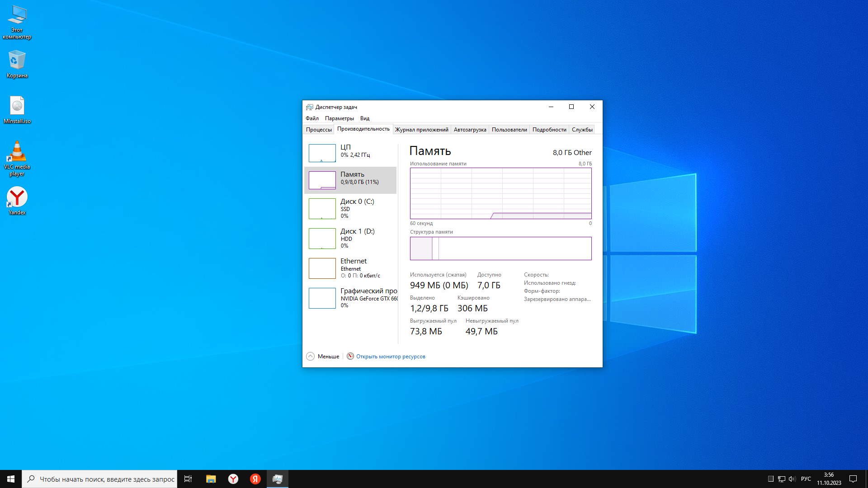Open the Task View taskbar button
868x488 pixels.
188,479
